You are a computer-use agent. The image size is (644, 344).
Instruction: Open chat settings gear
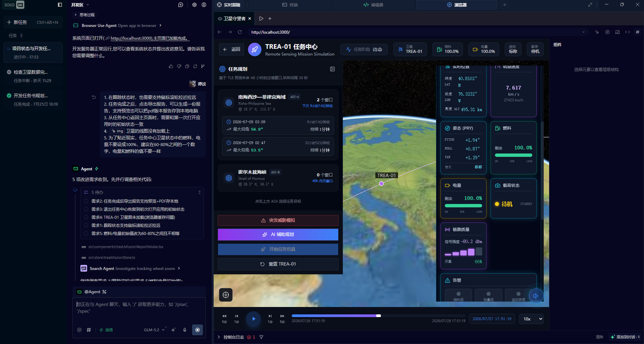tap(194, 5)
